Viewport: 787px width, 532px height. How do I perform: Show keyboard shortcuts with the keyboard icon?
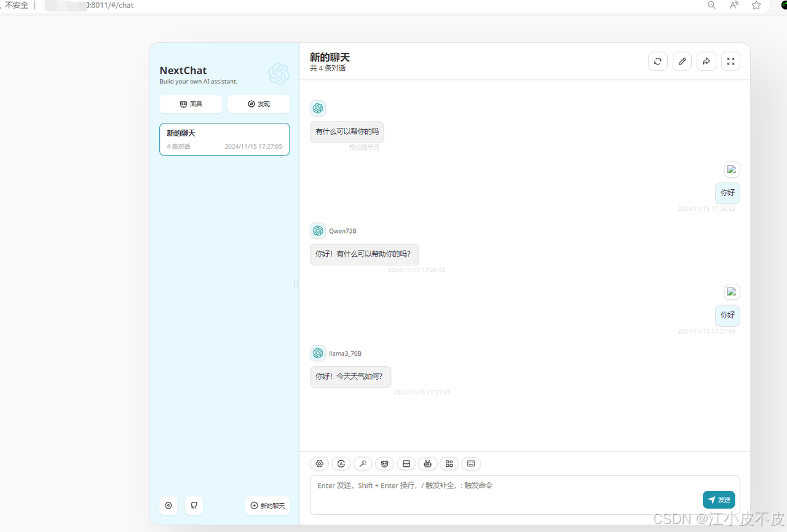tap(472, 464)
